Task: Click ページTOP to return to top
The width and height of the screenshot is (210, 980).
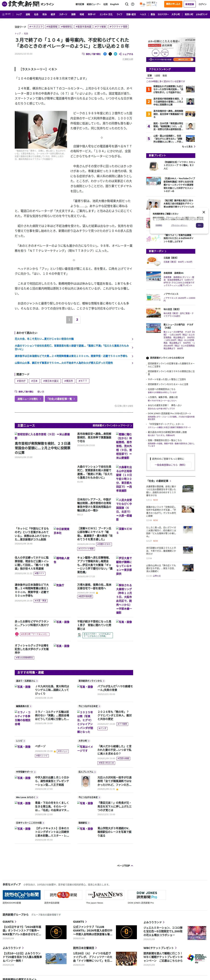Action: pyautogui.click(x=125, y=866)
